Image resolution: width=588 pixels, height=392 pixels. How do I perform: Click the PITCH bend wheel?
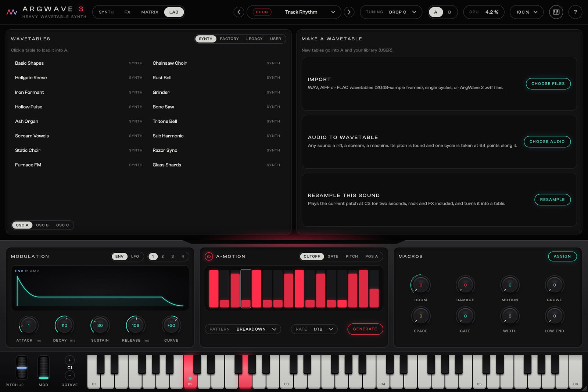click(x=22, y=367)
